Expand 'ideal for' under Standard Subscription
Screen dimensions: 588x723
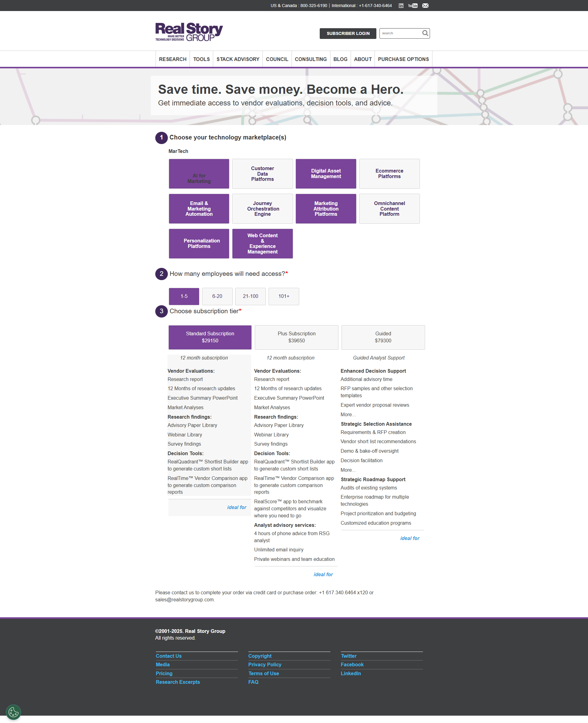click(237, 507)
